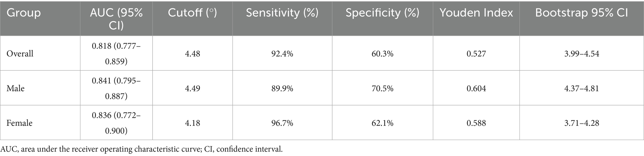Select the Youden Index value 0.604
Viewport: 644px width, 156px height.
(476, 88)
